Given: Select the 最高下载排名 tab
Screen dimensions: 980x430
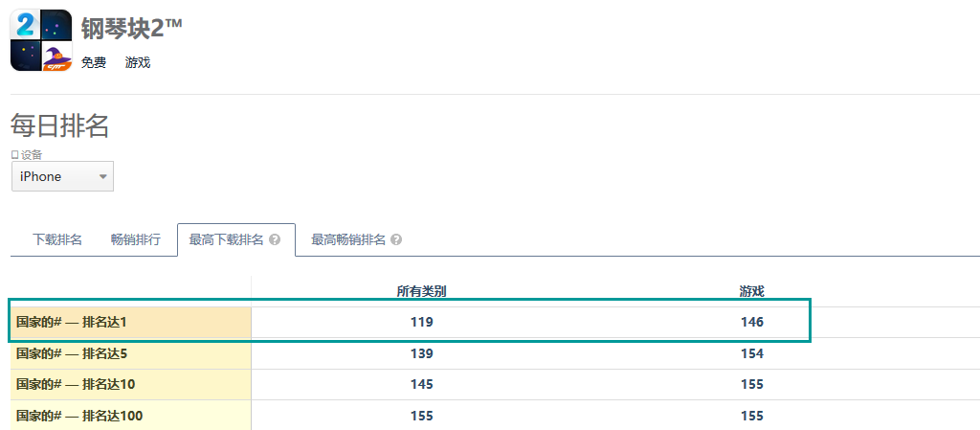Looking at the screenshot, I should click(x=236, y=240).
